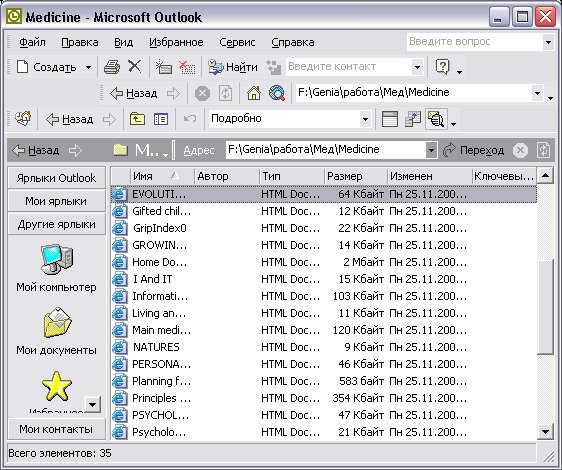Image resolution: width=562 pixels, height=470 pixels.
Task: Open the Правка menu
Action: (80, 42)
